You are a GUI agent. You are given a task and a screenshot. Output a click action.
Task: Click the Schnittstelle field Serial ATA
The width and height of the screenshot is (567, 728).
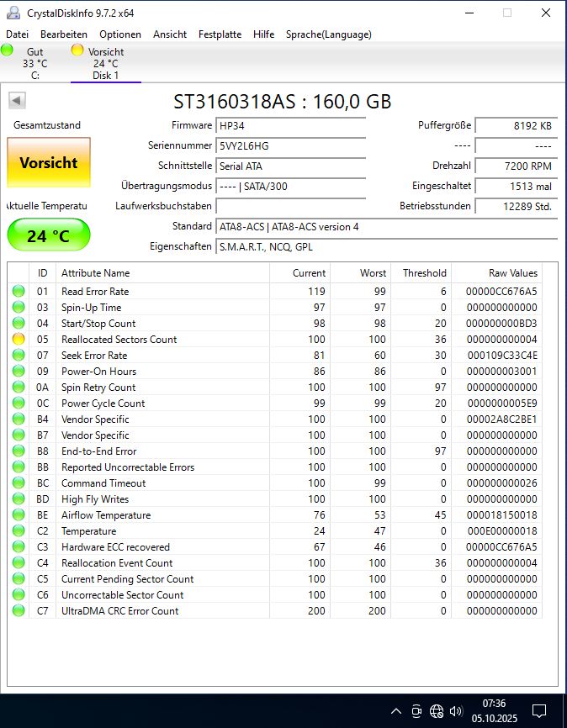[x=290, y=166]
